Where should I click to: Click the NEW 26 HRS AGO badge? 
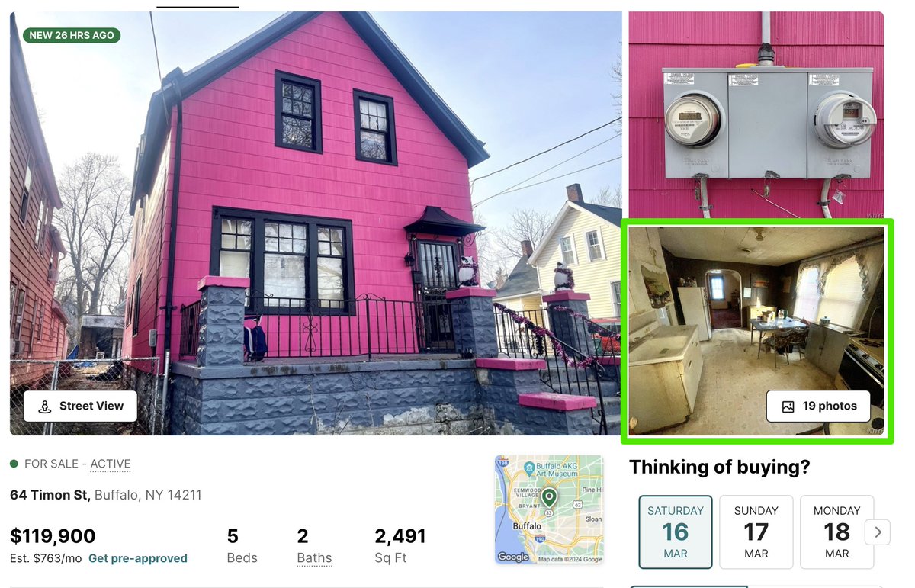coord(72,35)
